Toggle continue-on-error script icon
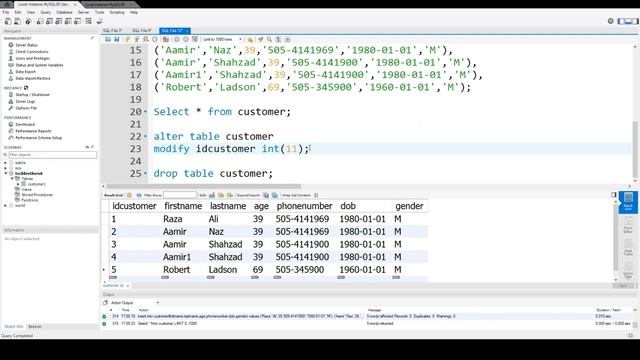Viewport: 640px width, 360px height. tap(165, 40)
